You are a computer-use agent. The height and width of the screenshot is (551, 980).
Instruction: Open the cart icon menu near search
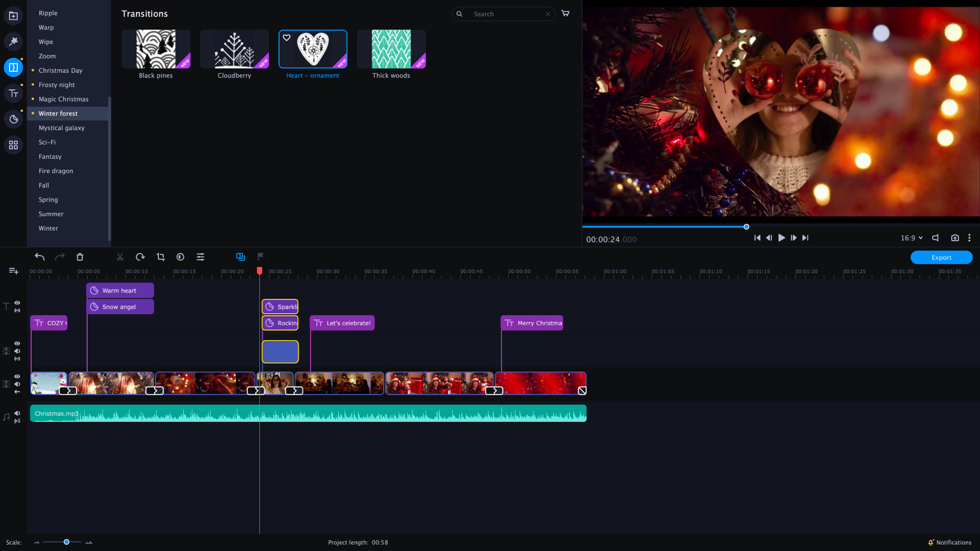click(x=565, y=13)
